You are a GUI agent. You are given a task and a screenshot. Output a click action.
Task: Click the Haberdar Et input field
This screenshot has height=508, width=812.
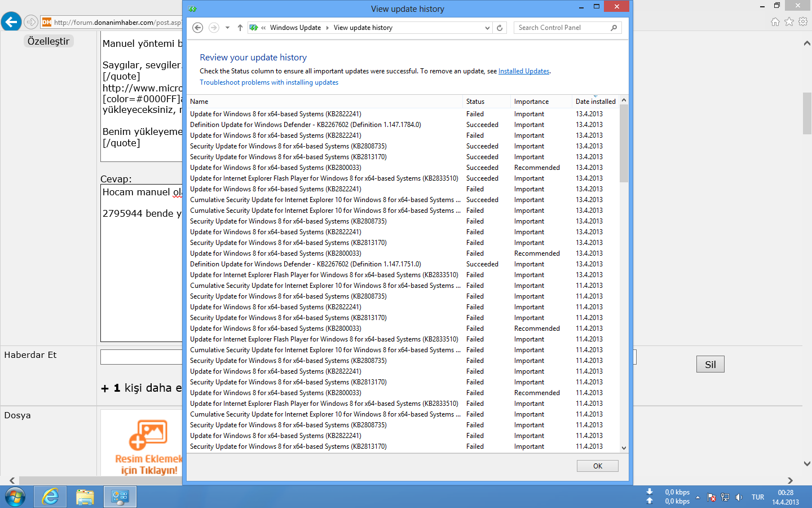click(142, 357)
